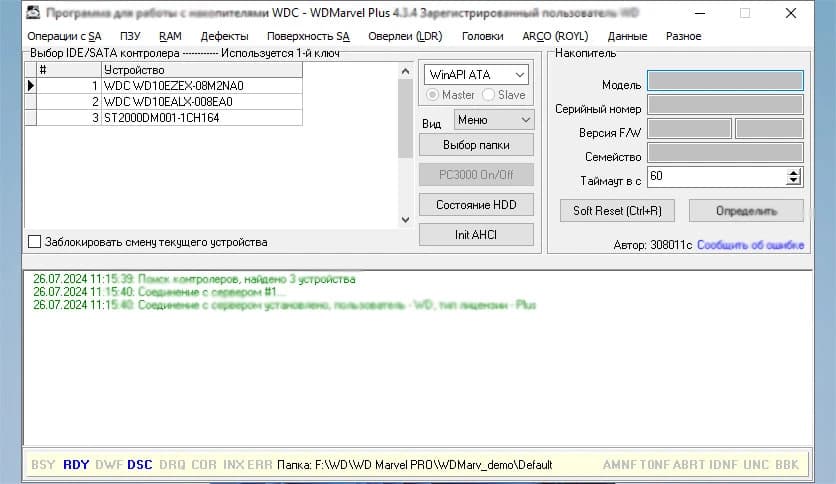
Task: Click the Серийный номер field
Action: coord(725,104)
